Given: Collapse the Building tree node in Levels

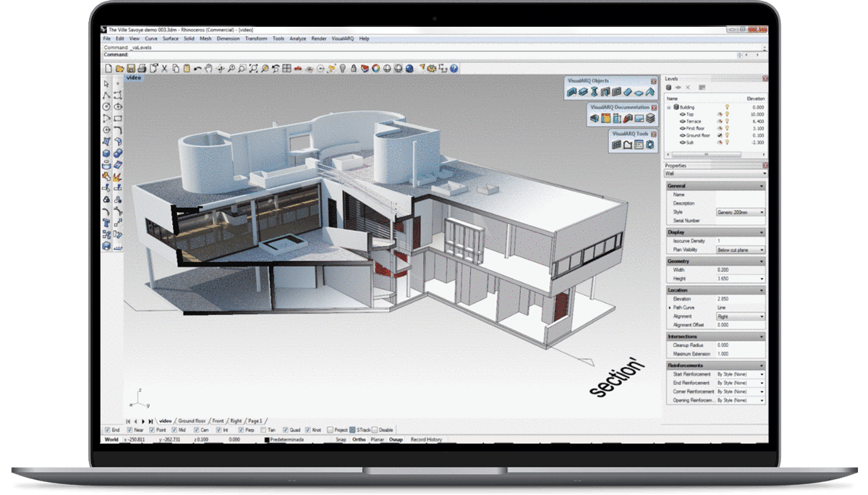Looking at the screenshot, I should tap(669, 107).
